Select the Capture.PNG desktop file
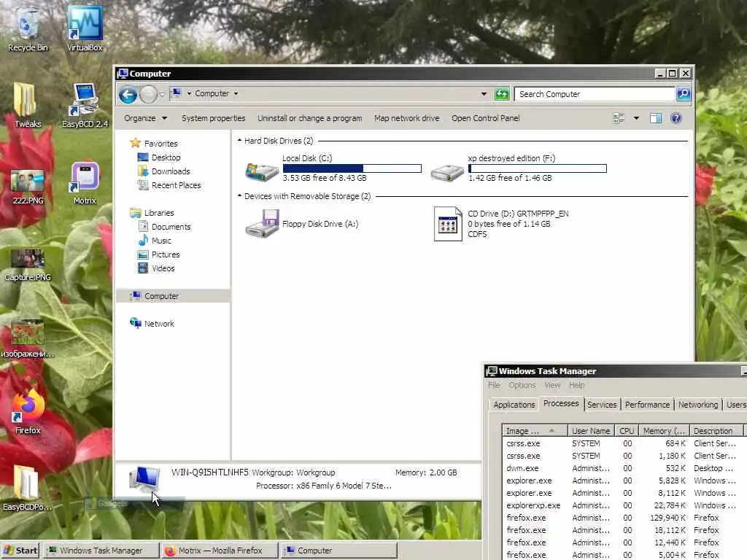The height and width of the screenshot is (560, 747). point(28,265)
